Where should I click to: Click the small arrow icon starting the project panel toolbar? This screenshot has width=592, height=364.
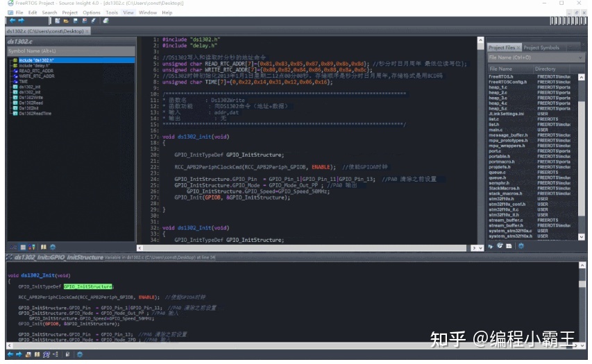[491, 246]
